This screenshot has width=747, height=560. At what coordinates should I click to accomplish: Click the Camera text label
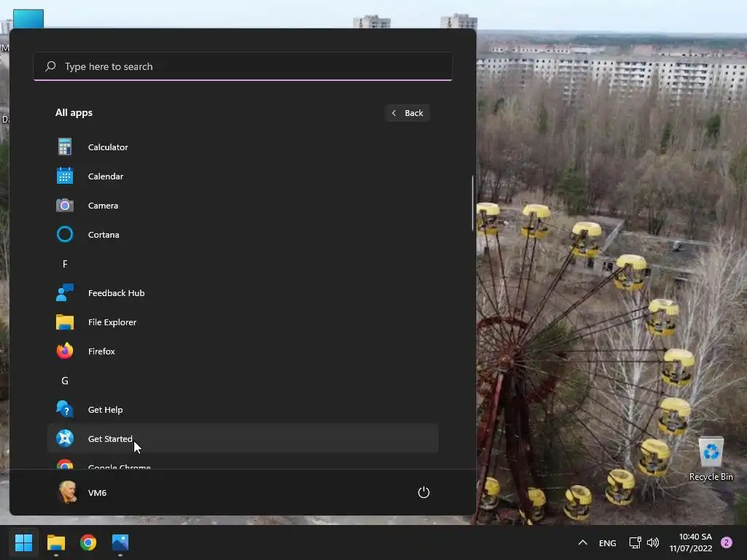(x=103, y=206)
